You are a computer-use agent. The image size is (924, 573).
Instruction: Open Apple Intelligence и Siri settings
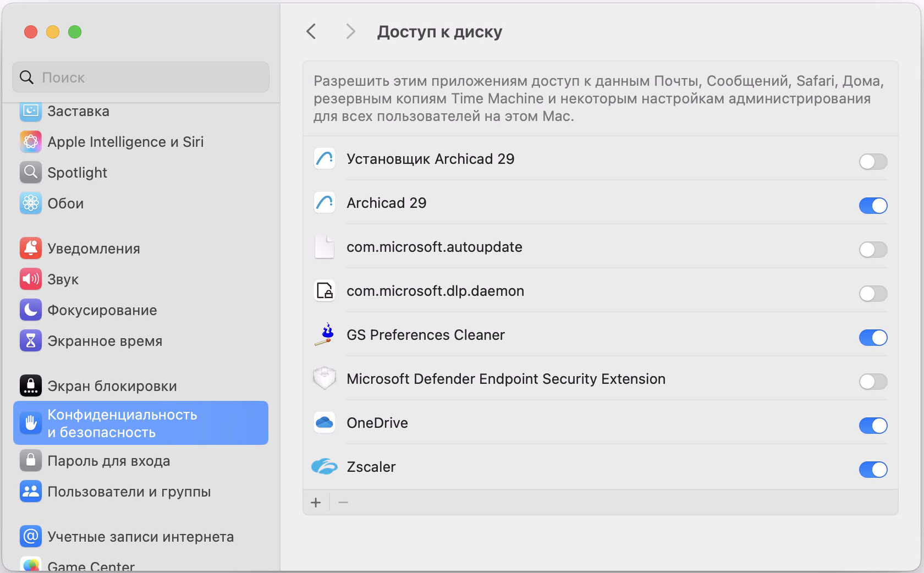tap(125, 141)
